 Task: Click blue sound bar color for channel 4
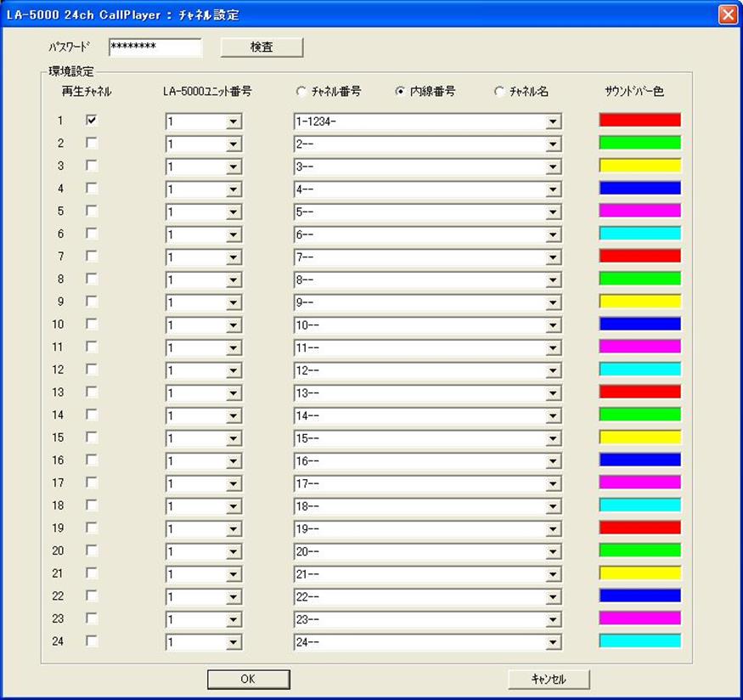point(639,188)
